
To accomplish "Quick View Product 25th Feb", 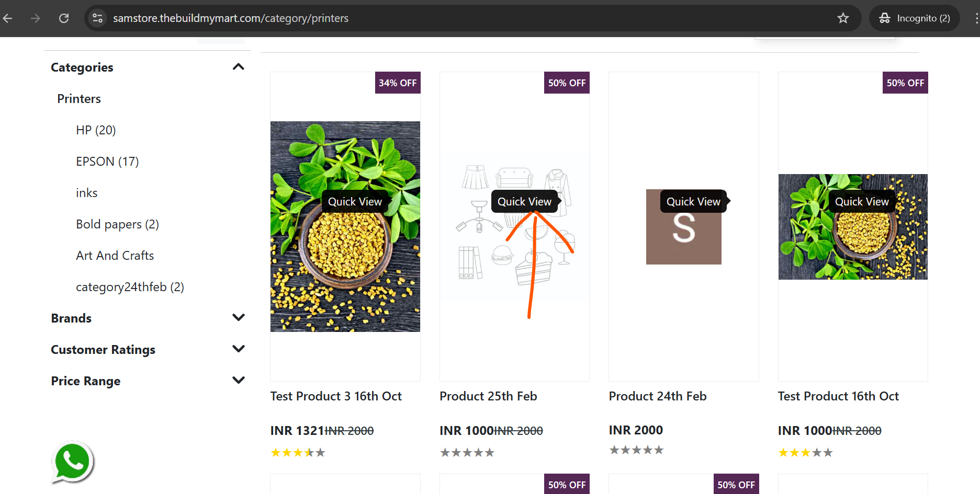I will (524, 202).
